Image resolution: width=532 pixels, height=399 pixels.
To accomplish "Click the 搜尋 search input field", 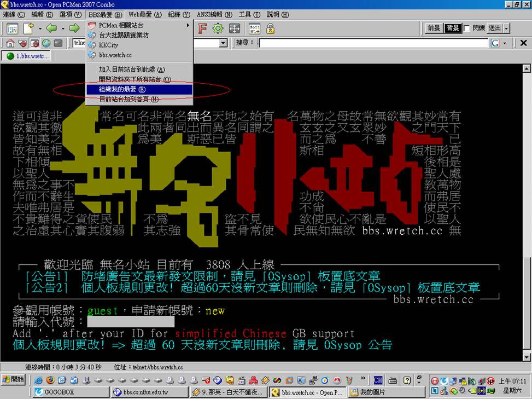I will pos(373,43).
